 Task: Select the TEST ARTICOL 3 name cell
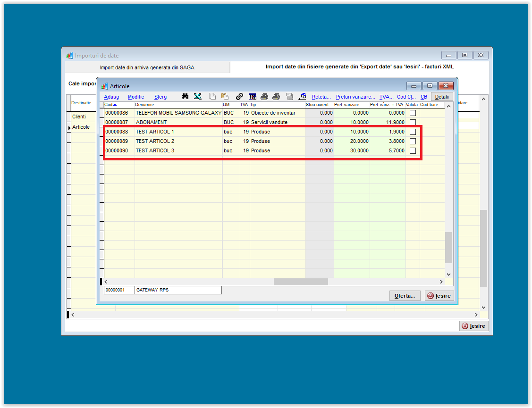click(x=178, y=150)
